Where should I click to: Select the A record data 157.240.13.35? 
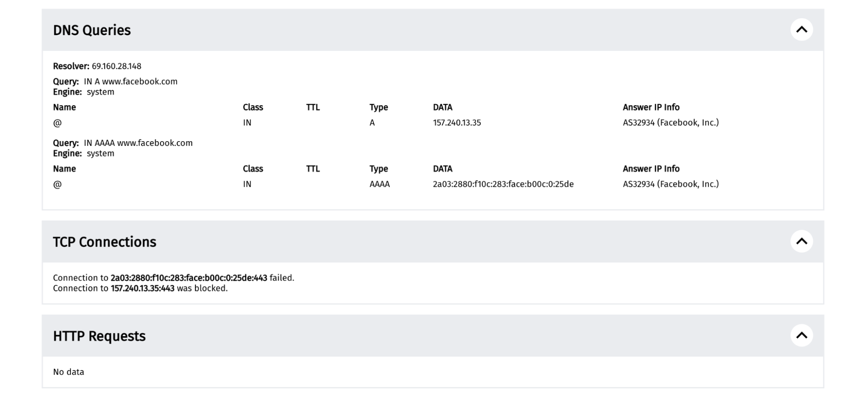[x=457, y=122]
